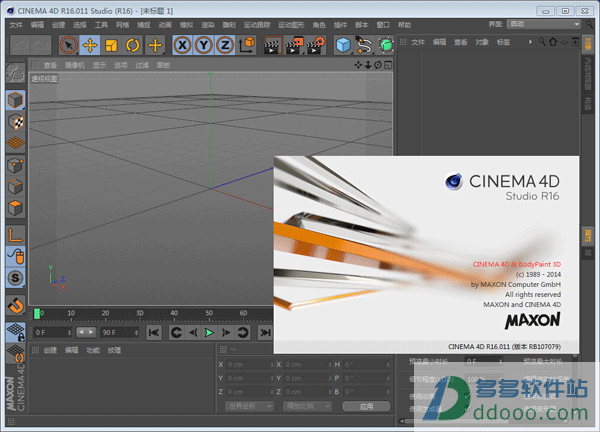Image resolution: width=600 pixels, height=432 pixels.
Task: Open the 帮助 menu
Action: click(404, 25)
